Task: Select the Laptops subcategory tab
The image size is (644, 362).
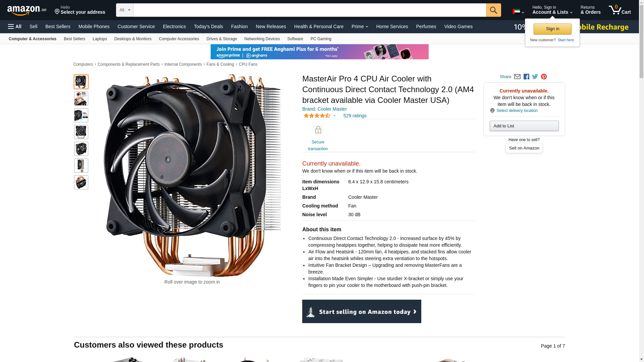Action: (x=100, y=39)
